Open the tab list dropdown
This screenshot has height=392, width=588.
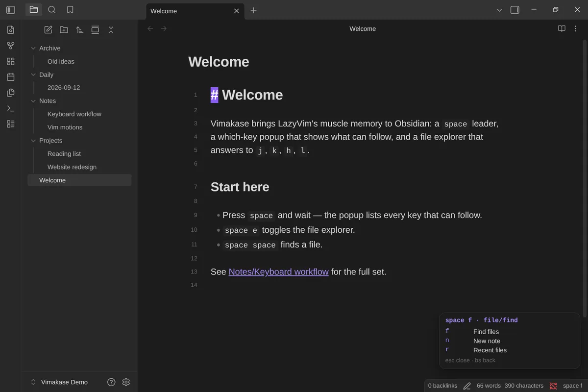tap(499, 10)
